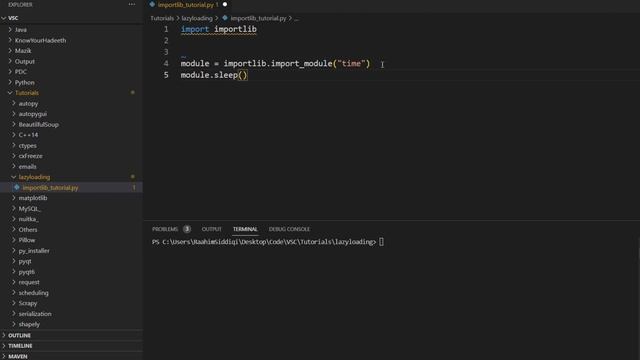This screenshot has height=360, width=640.
Task: Switch to the DEBUG CONSOLE tab
Action: (x=289, y=229)
